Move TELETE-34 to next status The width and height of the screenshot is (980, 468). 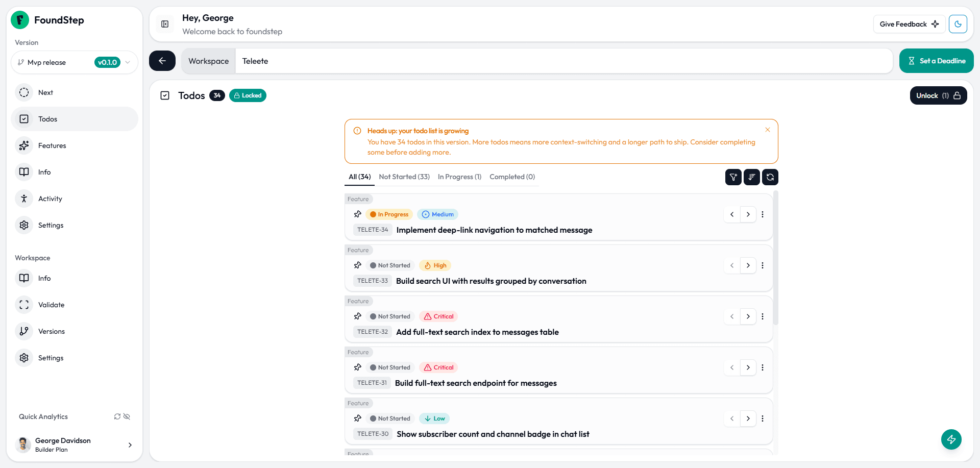[x=748, y=214]
